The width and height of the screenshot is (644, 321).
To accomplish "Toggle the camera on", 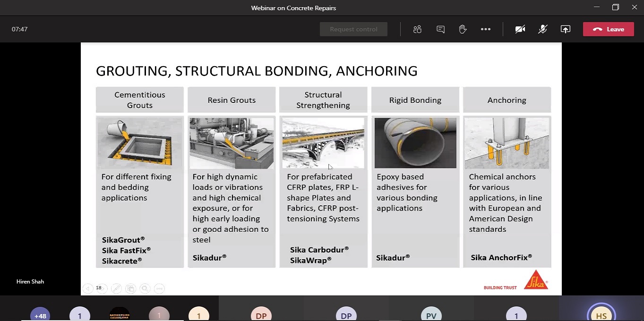I will tap(520, 29).
